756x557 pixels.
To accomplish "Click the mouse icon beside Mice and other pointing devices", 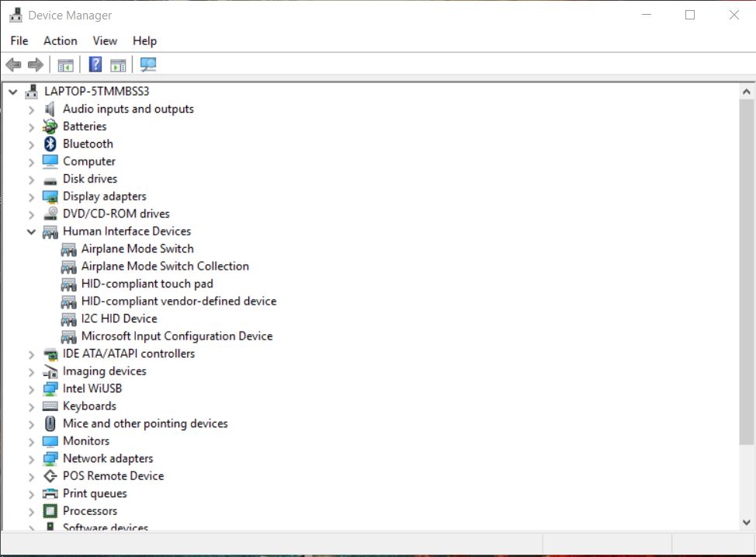I will pyautogui.click(x=50, y=423).
